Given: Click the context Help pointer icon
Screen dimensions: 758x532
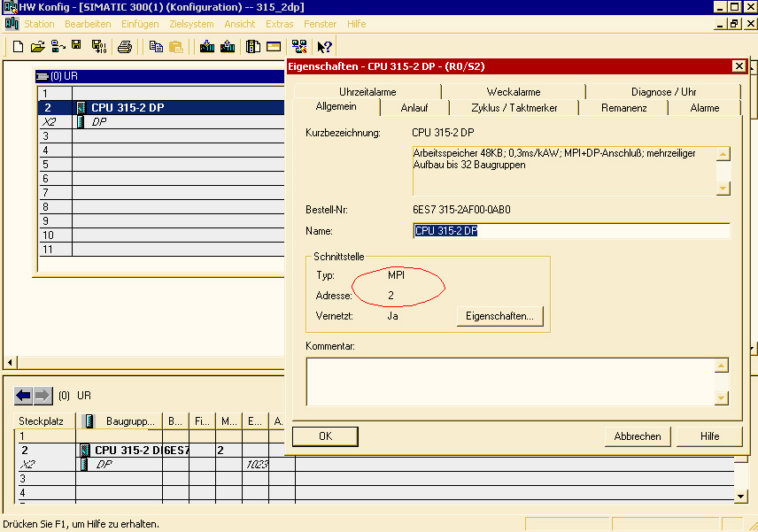Looking at the screenshot, I should [324, 47].
